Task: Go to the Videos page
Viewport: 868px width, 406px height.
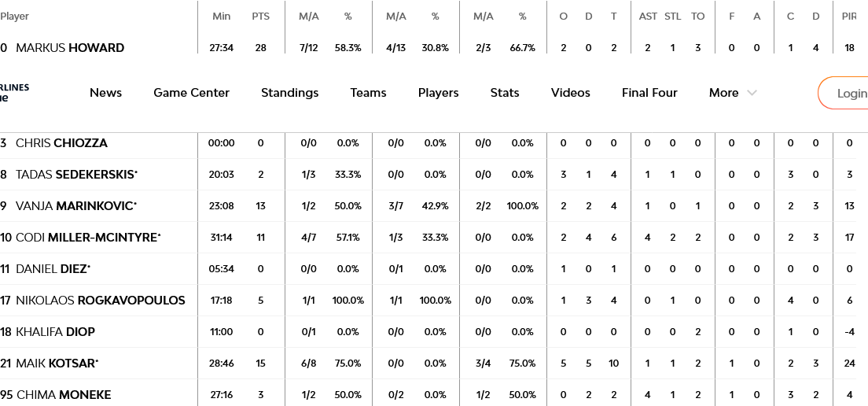Action: point(570,93)
